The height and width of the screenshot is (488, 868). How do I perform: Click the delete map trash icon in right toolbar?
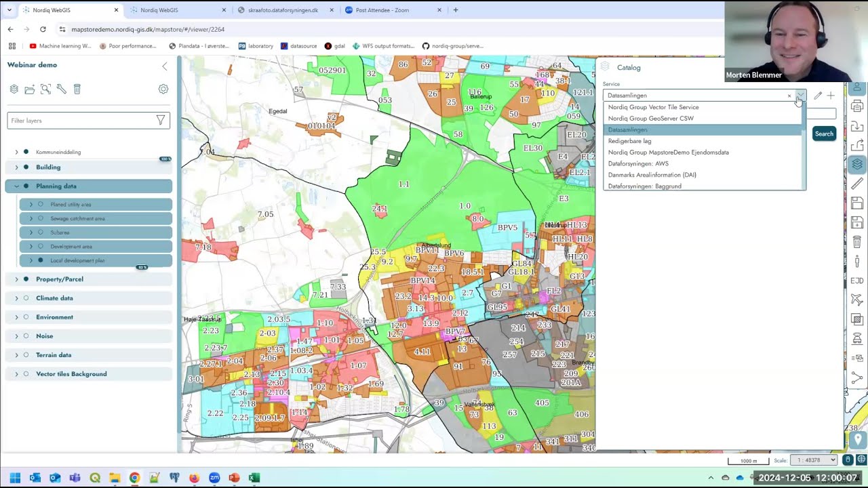pyautogui.click(x=857, y=242)
